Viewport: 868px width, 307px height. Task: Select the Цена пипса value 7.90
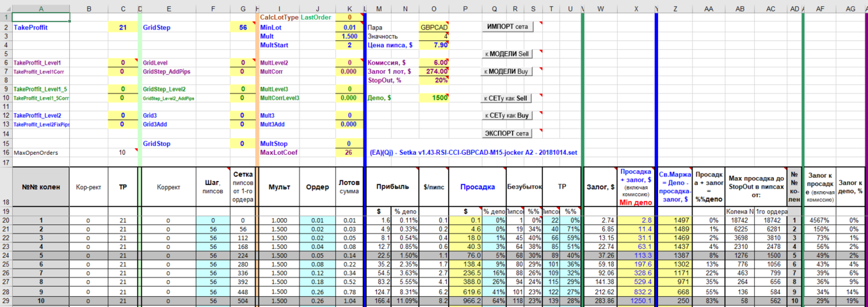point(433,45)
